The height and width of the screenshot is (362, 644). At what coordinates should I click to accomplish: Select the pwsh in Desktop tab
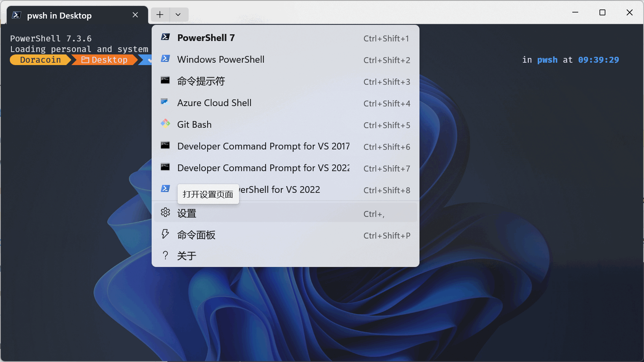pos(77,15)
